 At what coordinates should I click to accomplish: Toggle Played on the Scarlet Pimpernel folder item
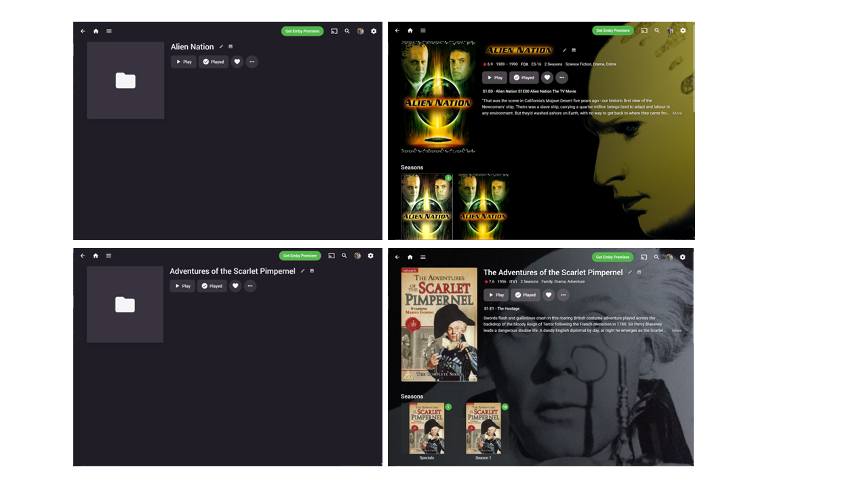pos(212,286)
